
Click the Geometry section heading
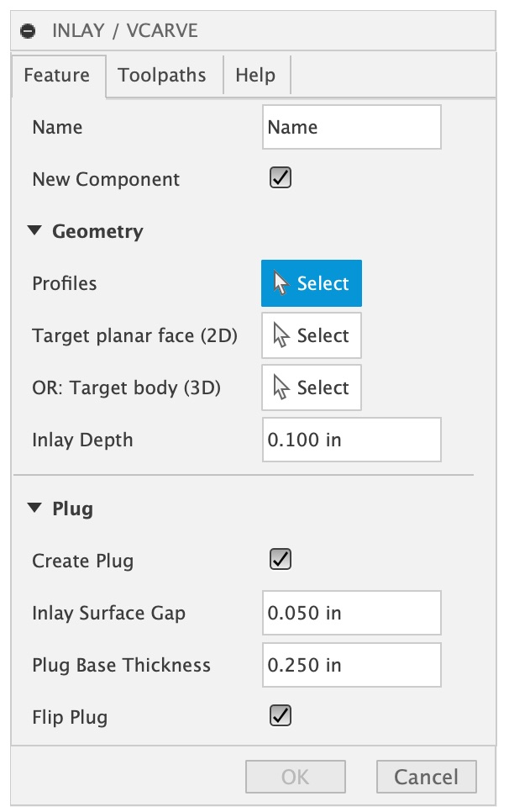97,231
